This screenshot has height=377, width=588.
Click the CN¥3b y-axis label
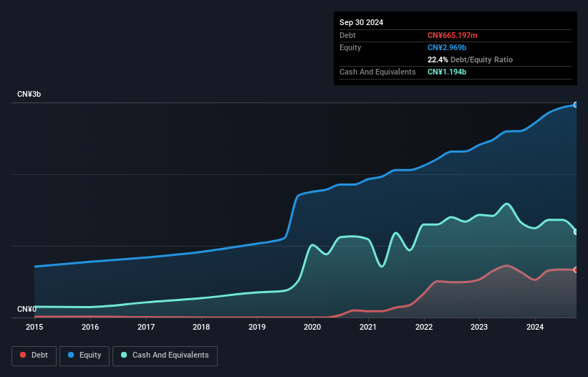click(29, 94)
